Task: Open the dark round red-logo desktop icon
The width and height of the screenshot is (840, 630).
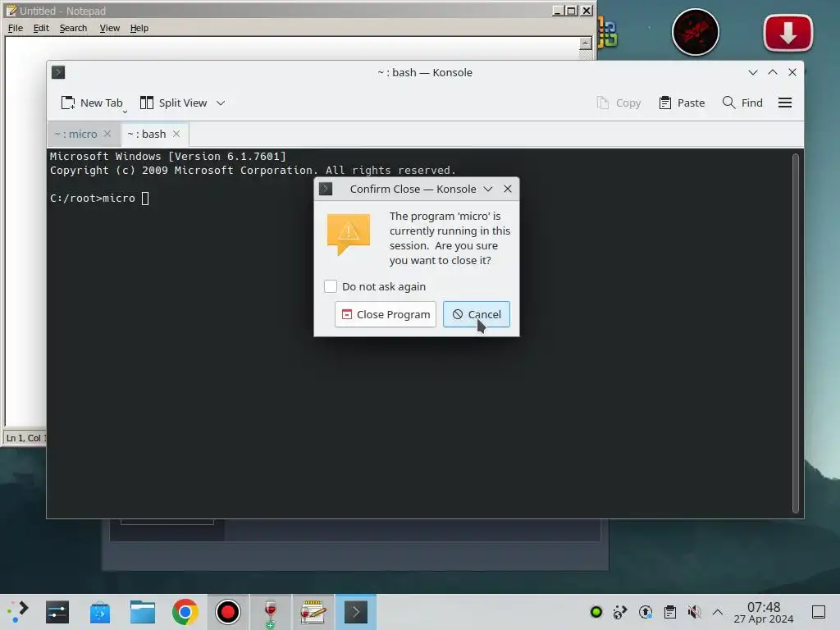Action: (x=696, y=32)
